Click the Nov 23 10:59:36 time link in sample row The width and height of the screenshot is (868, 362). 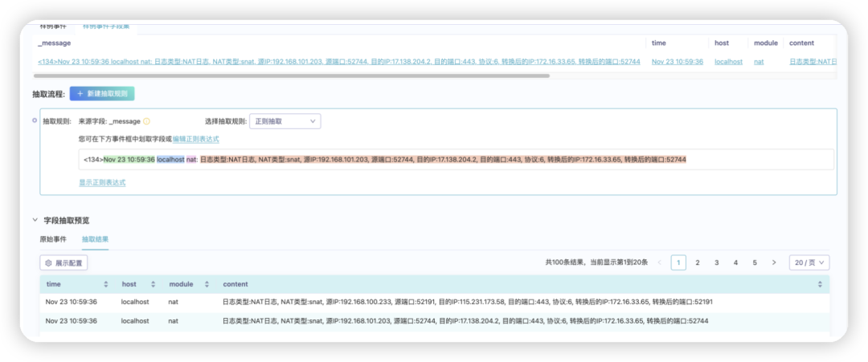click(678, 62)
